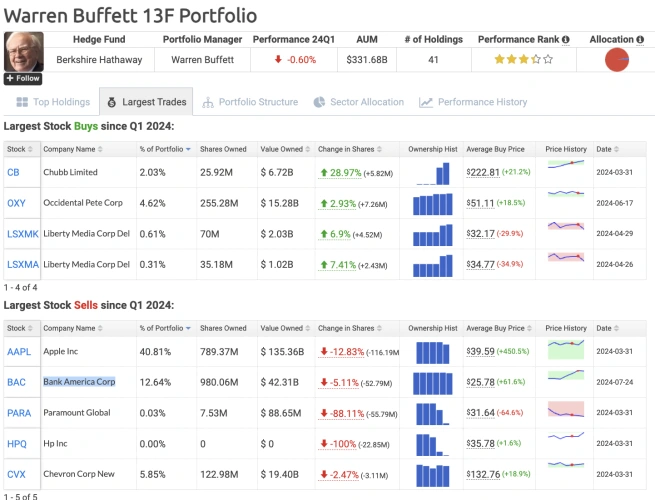Image resolution: width=655 pixels, height=500 pixels.
Task: Open the PARA ticker link
Action: pos(19,413)
